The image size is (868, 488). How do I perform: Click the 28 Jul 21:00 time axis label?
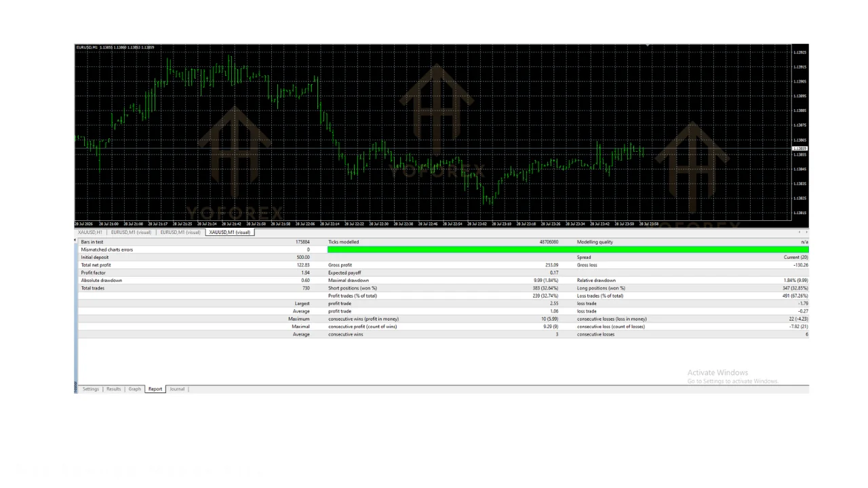tap(108, 224)
